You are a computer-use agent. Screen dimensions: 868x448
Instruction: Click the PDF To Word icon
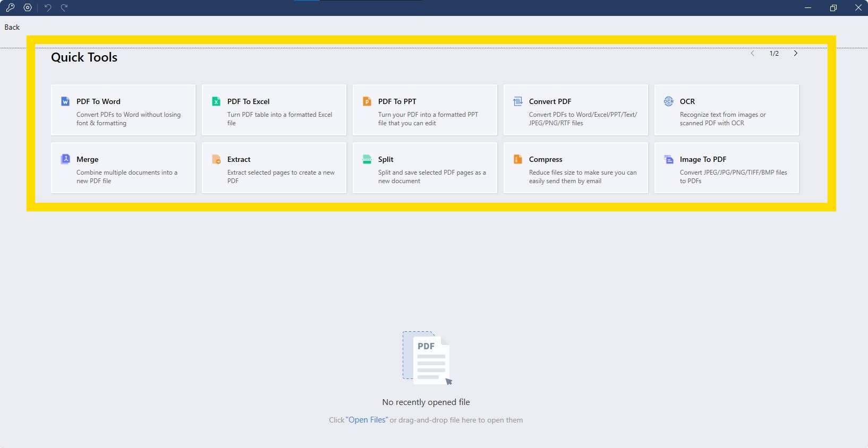[x=65, y=101]
